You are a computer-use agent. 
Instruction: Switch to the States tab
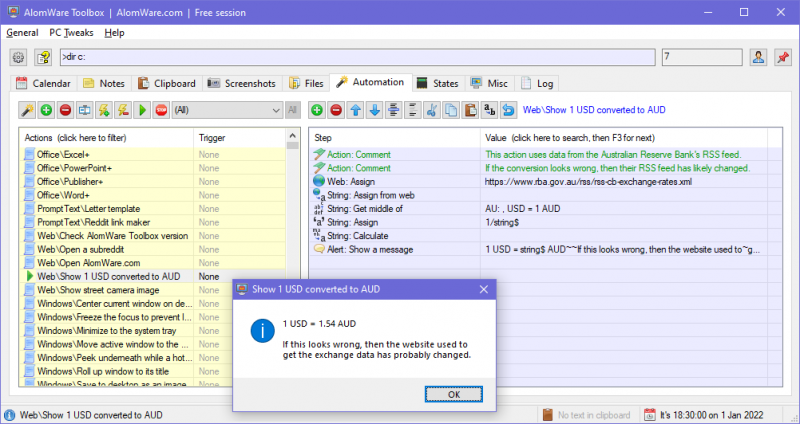coord(438,83)
